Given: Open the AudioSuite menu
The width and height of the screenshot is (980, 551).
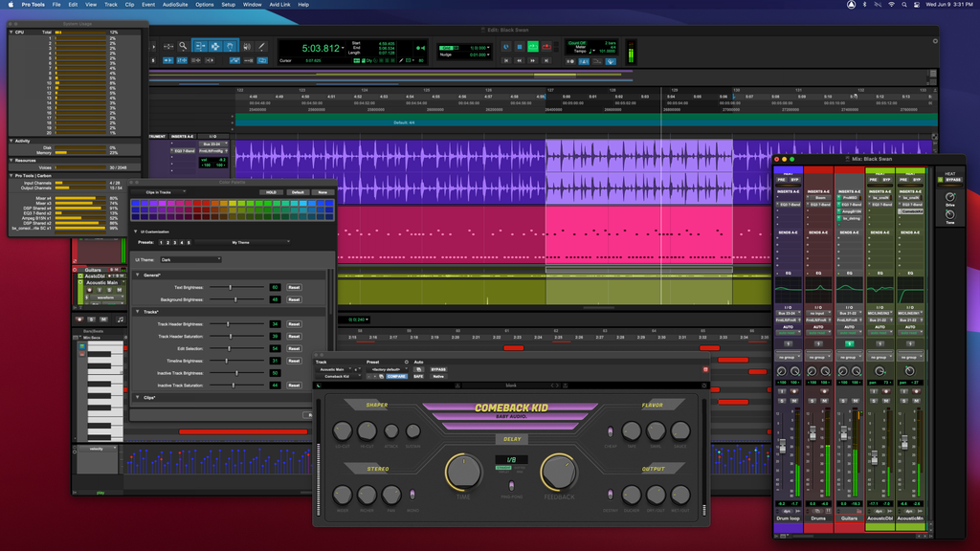Looking at the screenshot, I should pyautogui.click(x=176, y=5).
